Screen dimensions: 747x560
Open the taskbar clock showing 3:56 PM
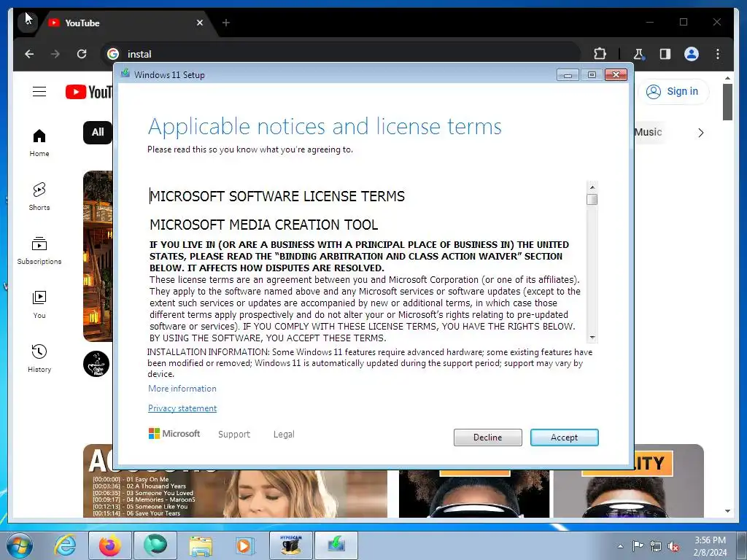coord(710,546)
